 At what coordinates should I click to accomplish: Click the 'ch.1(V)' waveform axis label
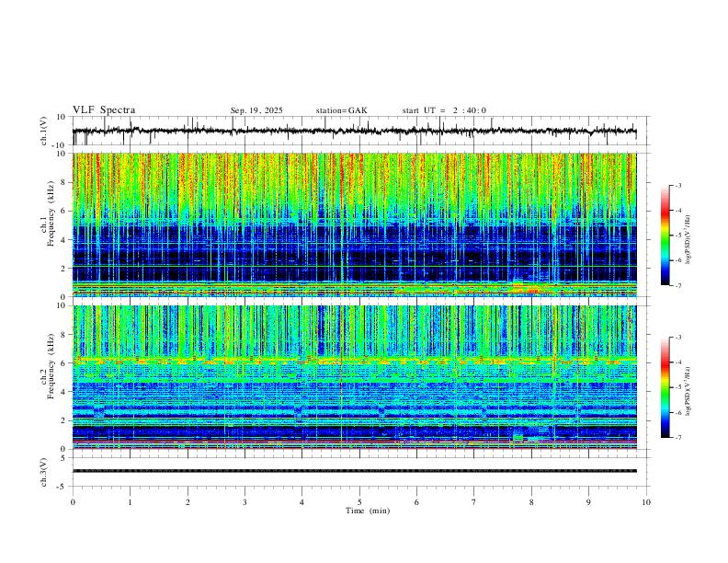coord(44,131)
